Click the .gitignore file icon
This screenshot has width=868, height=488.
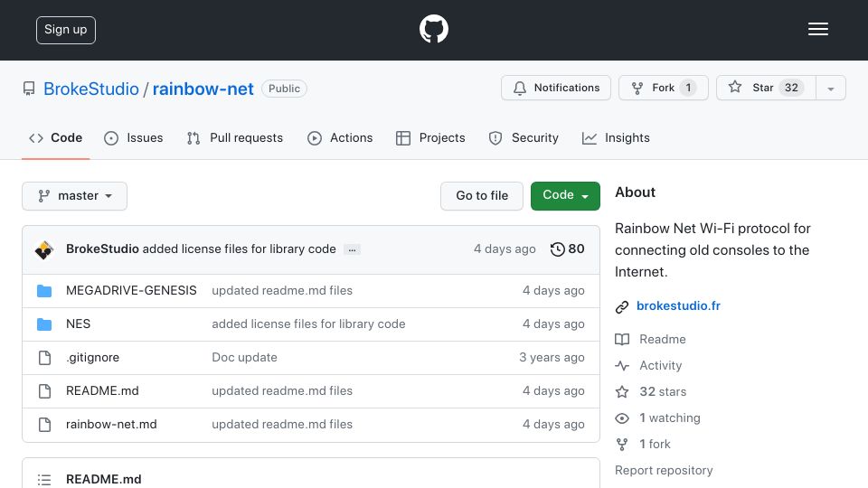(45, 358)
